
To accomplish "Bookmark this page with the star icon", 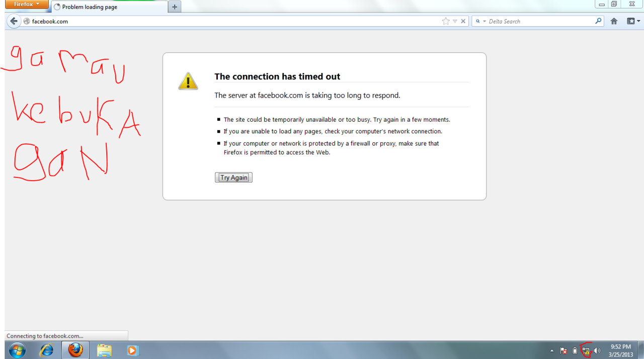I will (445, 21).
